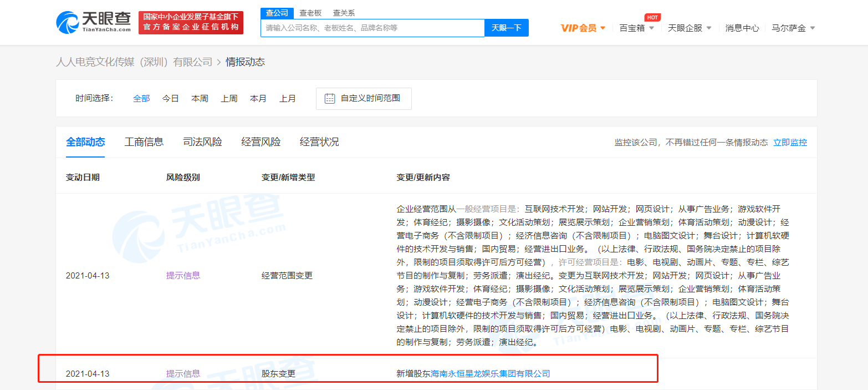This screenshot has height=390, width=868.
Task: Open the 人人电竞文化传媒 breadcrumb link
Action: tap(134, 62)
